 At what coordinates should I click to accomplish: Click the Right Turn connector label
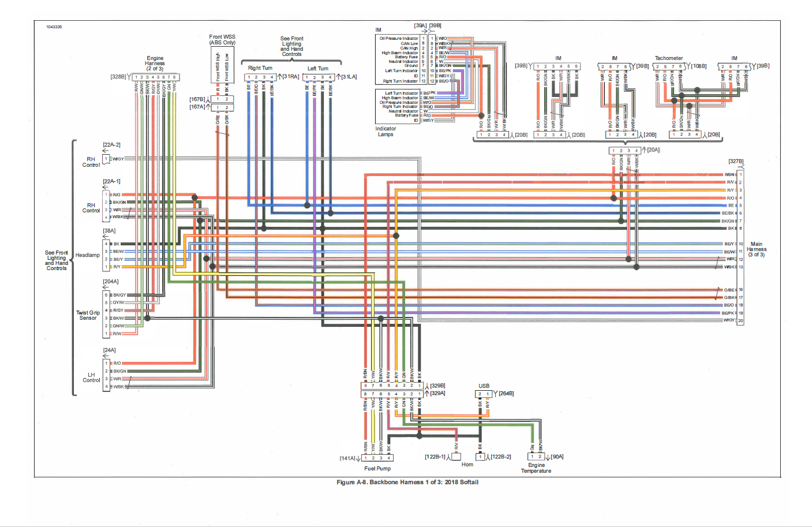point(260,68)
